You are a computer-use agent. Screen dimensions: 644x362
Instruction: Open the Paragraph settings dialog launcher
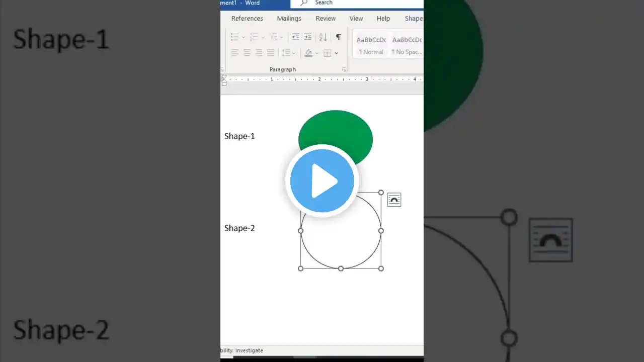point(345,69)
